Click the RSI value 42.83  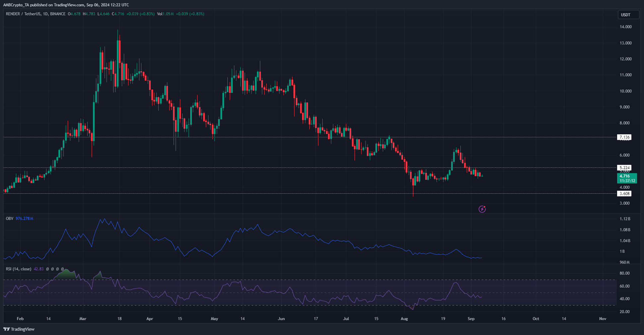[39, 269]
